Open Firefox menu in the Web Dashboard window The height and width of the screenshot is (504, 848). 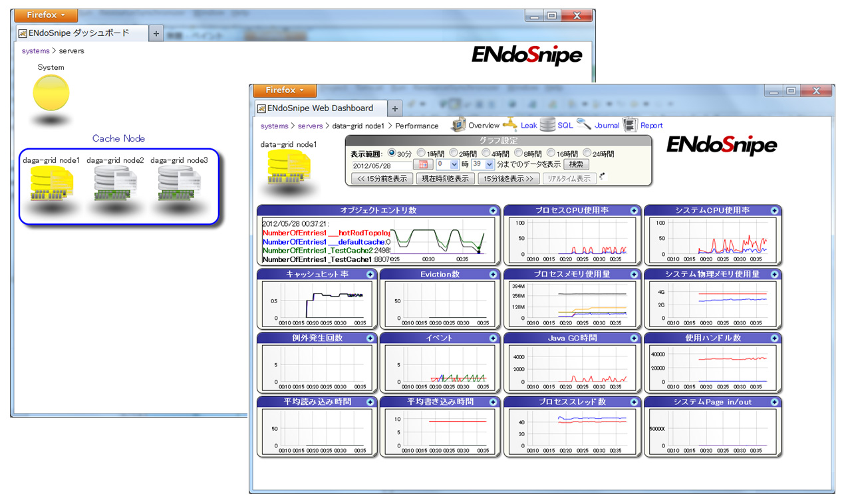[285, 90]
